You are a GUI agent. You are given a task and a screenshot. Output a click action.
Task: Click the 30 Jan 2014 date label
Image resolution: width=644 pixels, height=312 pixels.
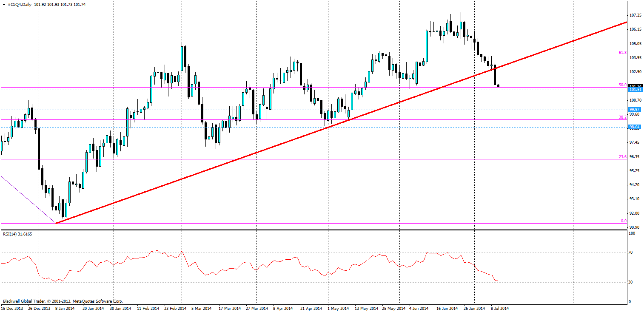pyautogui.click(x=120, y=308)
